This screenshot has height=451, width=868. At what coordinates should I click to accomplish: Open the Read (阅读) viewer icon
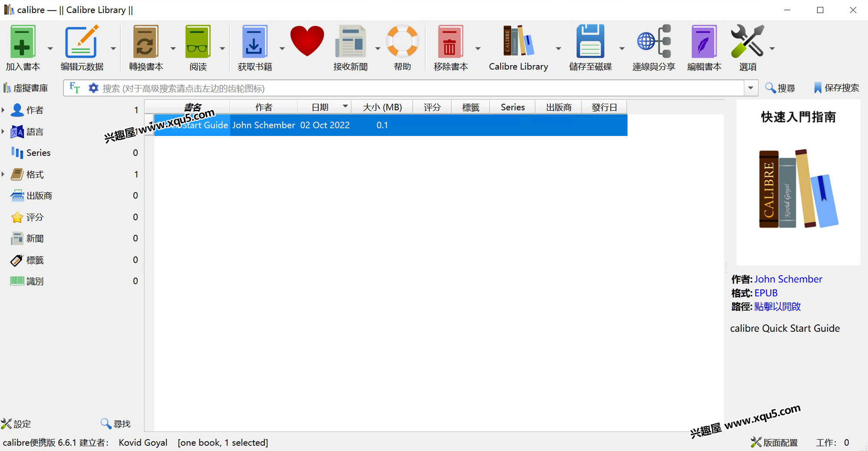click(198, 42)
